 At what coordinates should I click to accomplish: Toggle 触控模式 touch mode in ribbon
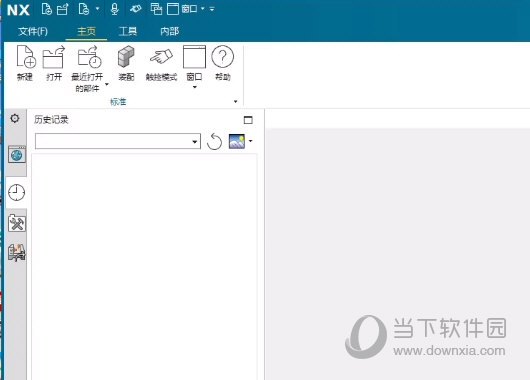(x=161, y=63)
